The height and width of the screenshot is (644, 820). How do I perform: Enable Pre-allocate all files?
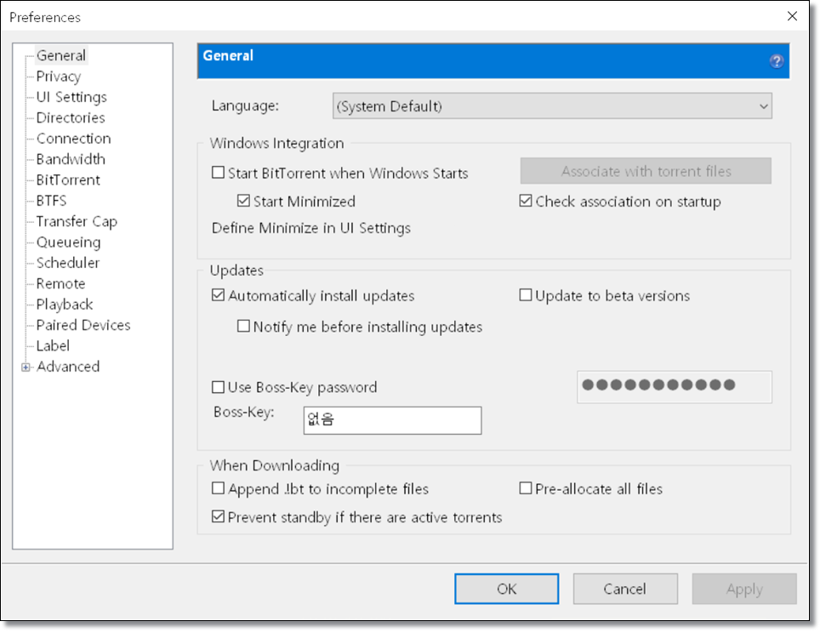click(526, 488)
